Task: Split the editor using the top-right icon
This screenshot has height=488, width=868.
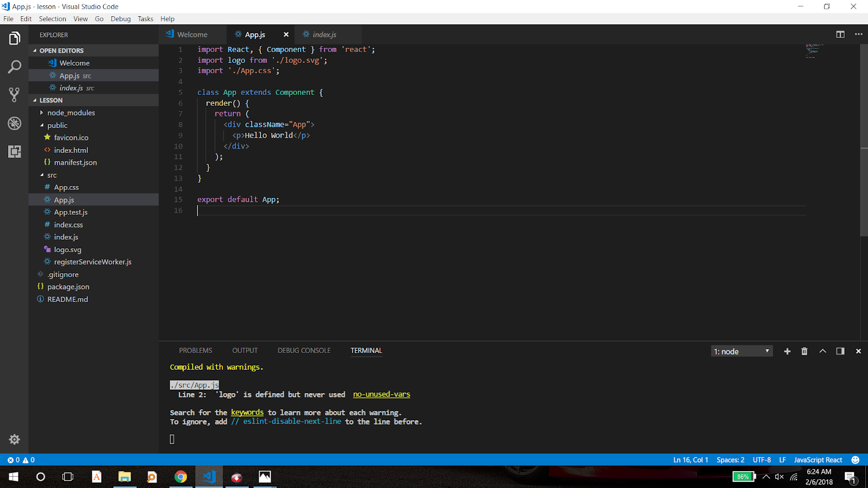Action: click(840, 34)
